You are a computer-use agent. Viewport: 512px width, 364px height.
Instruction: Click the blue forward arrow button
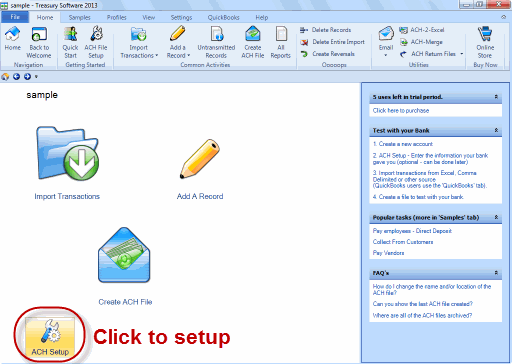pos(27,77)
